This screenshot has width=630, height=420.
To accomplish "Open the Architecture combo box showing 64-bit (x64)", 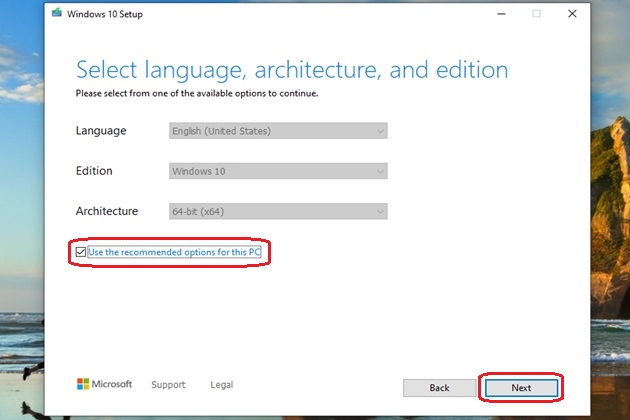I will click(278, 211).
